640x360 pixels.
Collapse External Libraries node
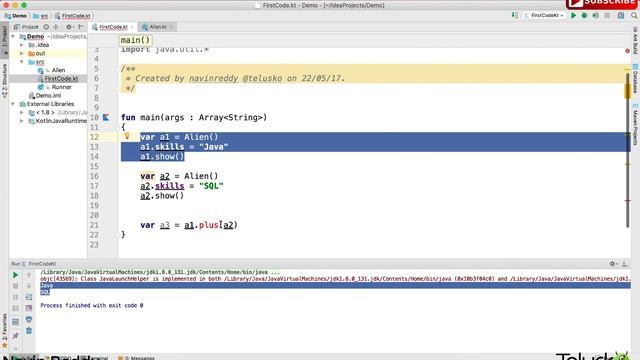point(13,104)
